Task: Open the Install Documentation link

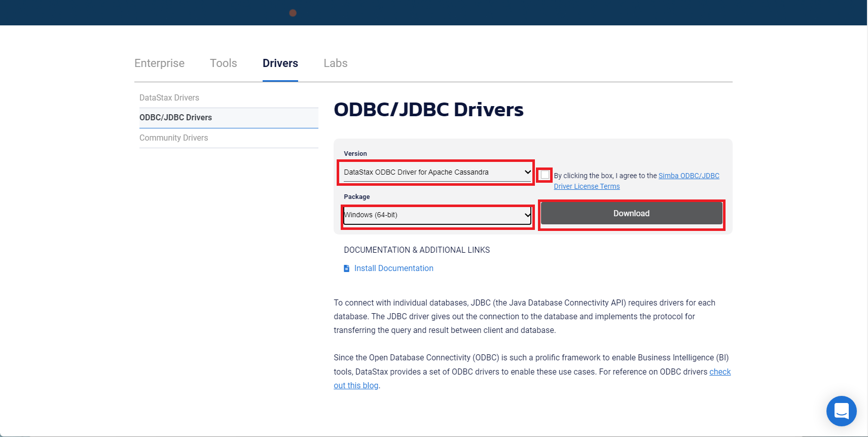Action: 393,268
